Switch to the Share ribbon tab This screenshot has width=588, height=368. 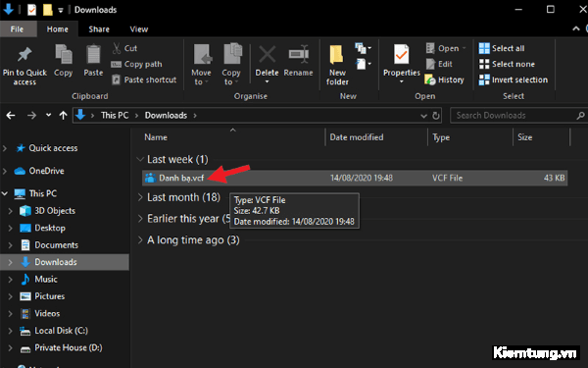pyautogui.click(x=99, y=29)
